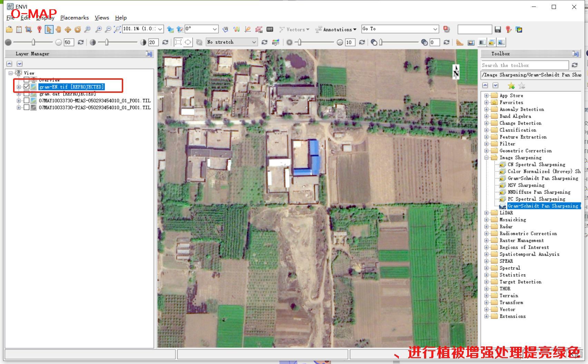This screenshot has height=364, width=588.
Task: Open the Placemarks menu
Action: click(74, 18)
